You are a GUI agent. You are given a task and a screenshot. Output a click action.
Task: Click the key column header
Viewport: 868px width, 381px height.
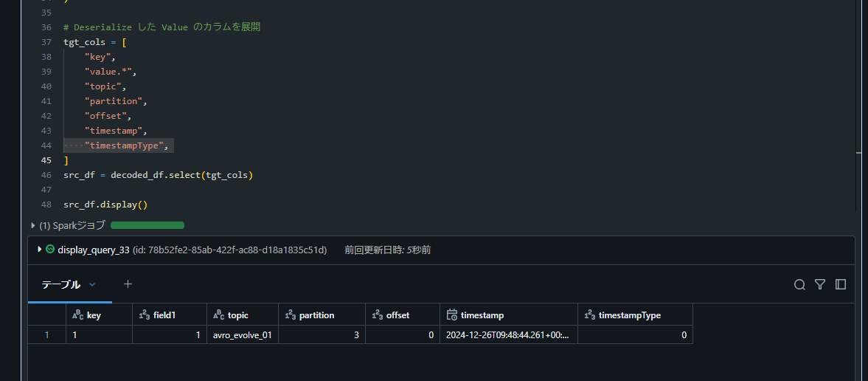pyautogui.click(x=99, y=315)
